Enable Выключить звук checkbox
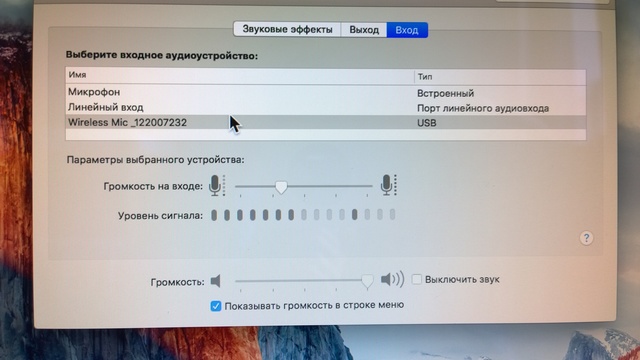 click(417, 280)
